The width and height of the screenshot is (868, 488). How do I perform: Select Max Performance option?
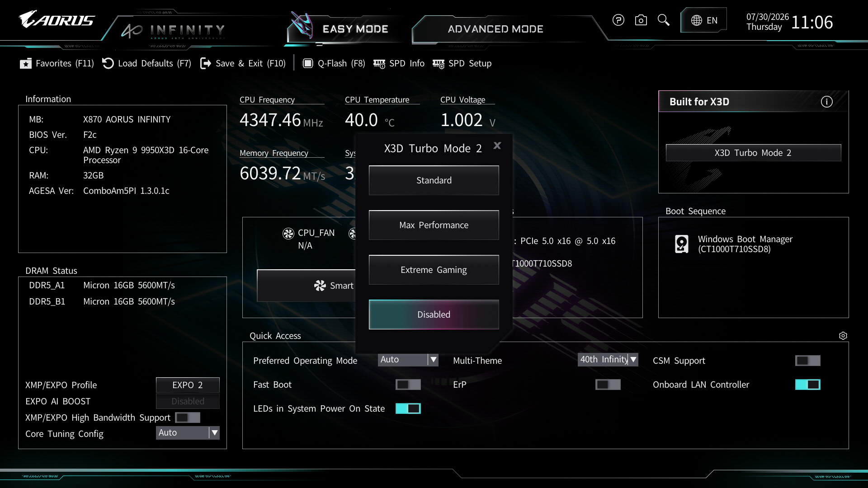(x=434, y=225)
